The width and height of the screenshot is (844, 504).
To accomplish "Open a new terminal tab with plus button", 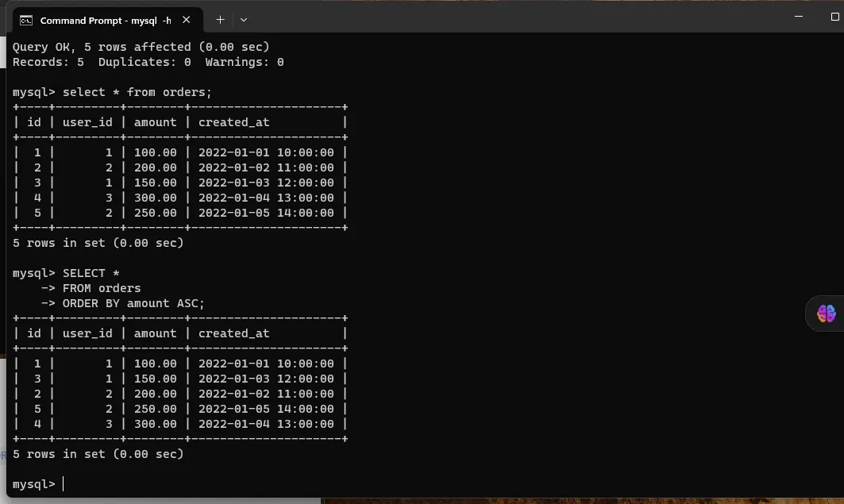I will (x=220, y=20).
